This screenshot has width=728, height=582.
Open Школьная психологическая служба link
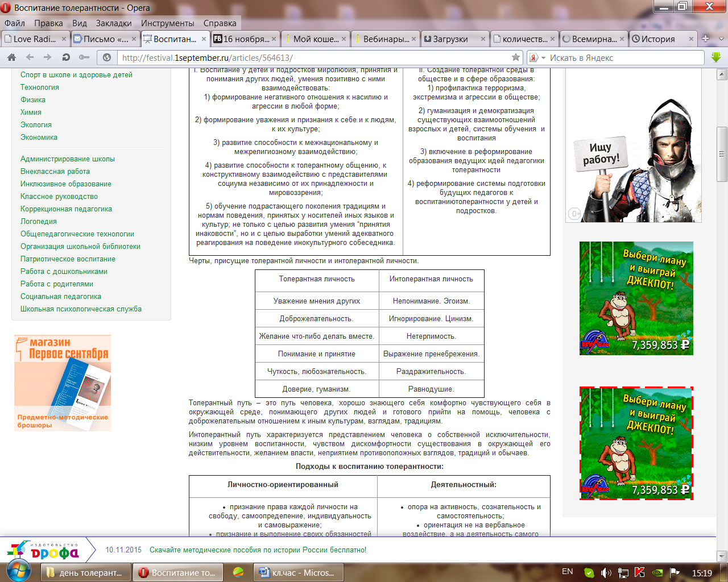(x=81, y=309)
